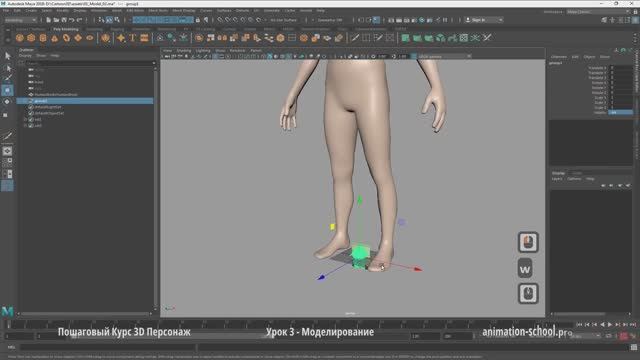Viewport: 640px width, 360px height.
Task: Toggle the Auto Key button
Action: pos(623,336)
